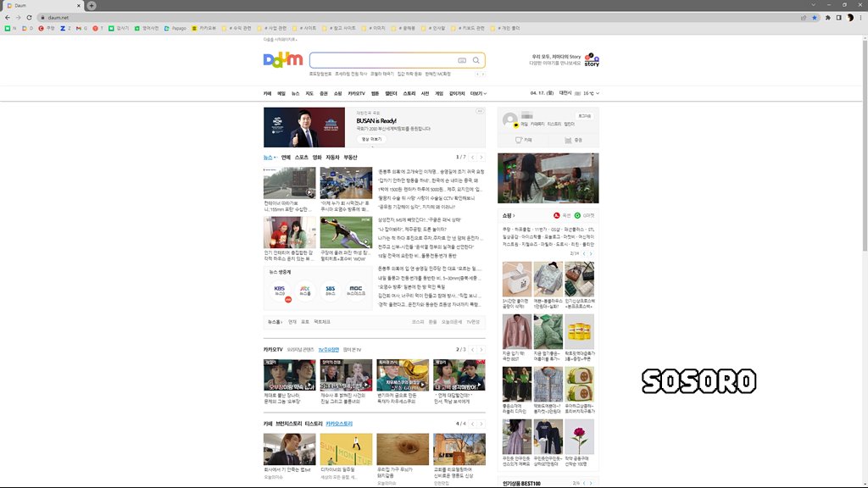Open the SUN MON TUE yellow story thumbnail

coord(346,449)
